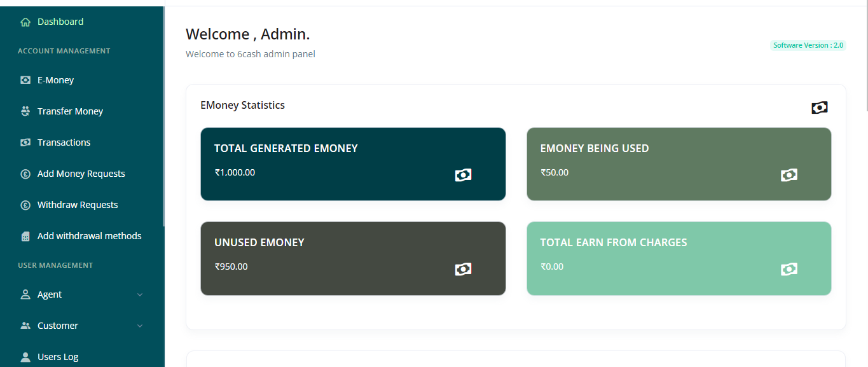Screen dimensions: 868x367
Task: Click cash icon in Total Generated EMoney card
Action: [463, 175]
